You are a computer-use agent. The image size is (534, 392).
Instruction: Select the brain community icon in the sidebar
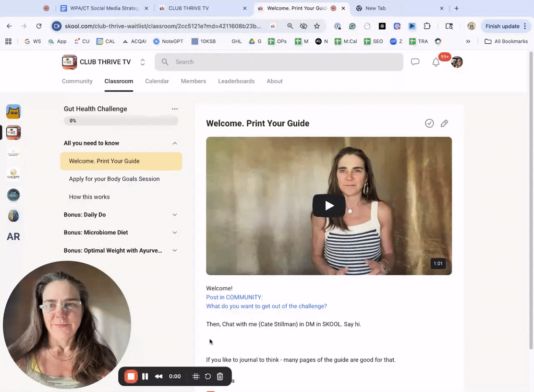pyautogui.click(x=13, y=216)
